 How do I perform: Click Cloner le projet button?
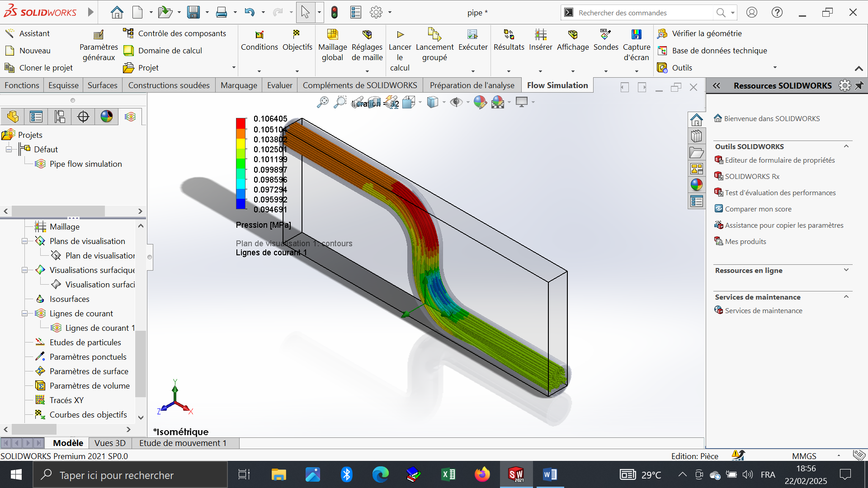46,68
